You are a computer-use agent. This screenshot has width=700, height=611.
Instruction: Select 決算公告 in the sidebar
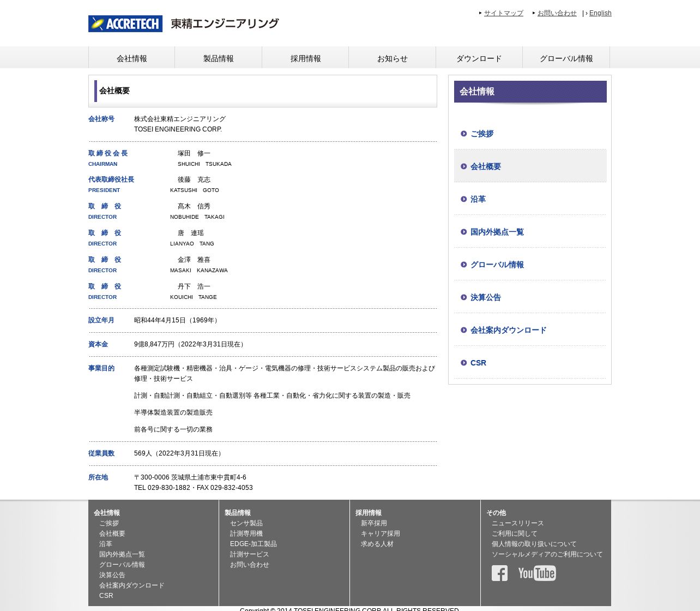point(530,297)
